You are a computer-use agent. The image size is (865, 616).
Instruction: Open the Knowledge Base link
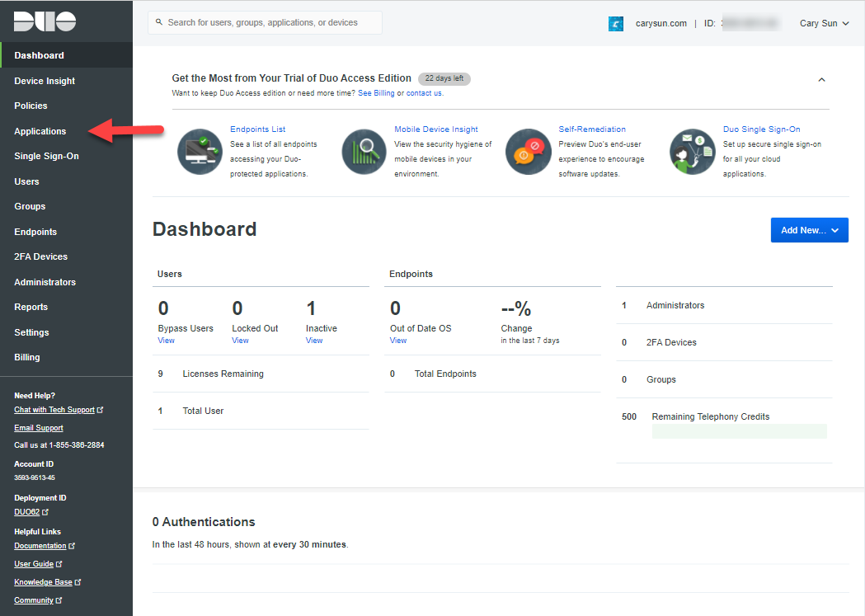point(43,582)
